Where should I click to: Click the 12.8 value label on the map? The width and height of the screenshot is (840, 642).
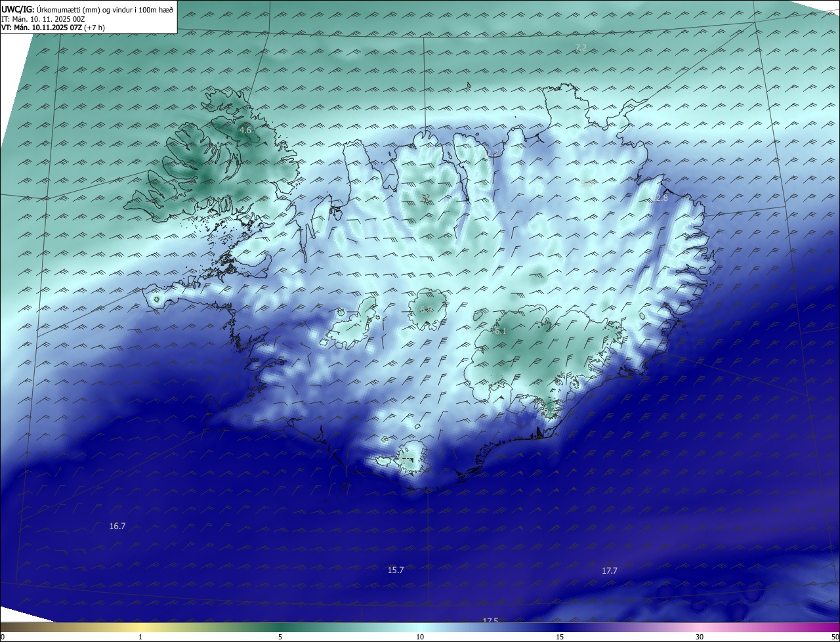(x=659, y=198)
